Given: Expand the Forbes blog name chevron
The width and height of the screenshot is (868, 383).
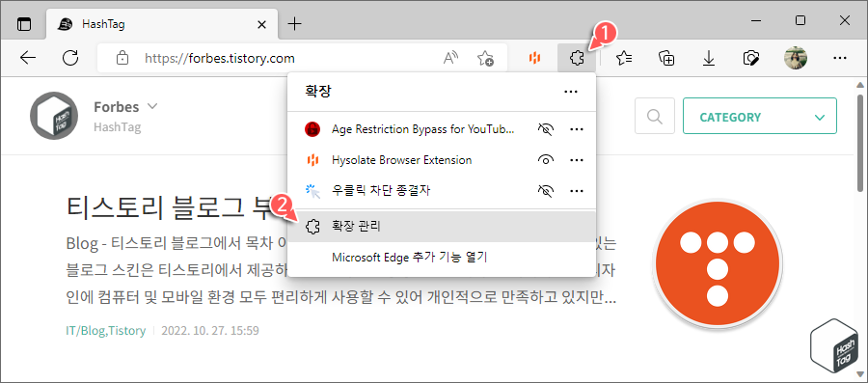Looking at the screenshot, I should pos(153,106).
